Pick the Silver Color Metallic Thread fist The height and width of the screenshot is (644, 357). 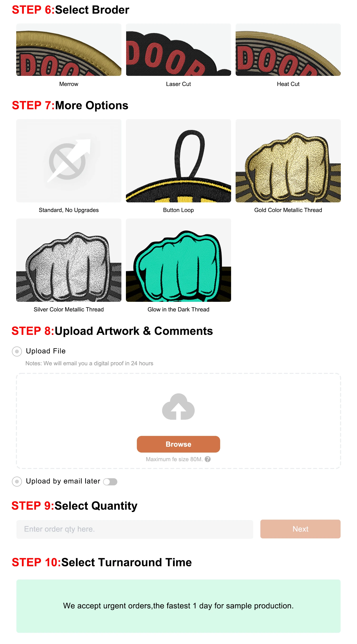tap(69, 260)
